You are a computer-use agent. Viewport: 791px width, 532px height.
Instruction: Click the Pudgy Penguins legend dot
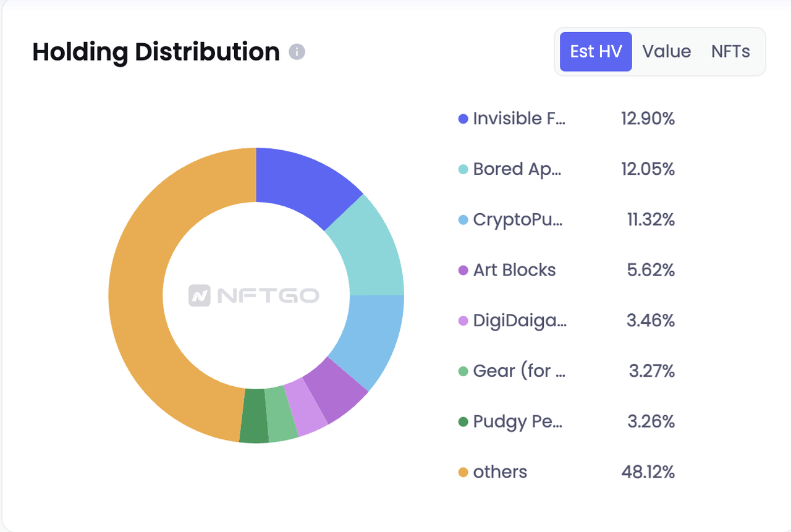click(x=463, y=422)
